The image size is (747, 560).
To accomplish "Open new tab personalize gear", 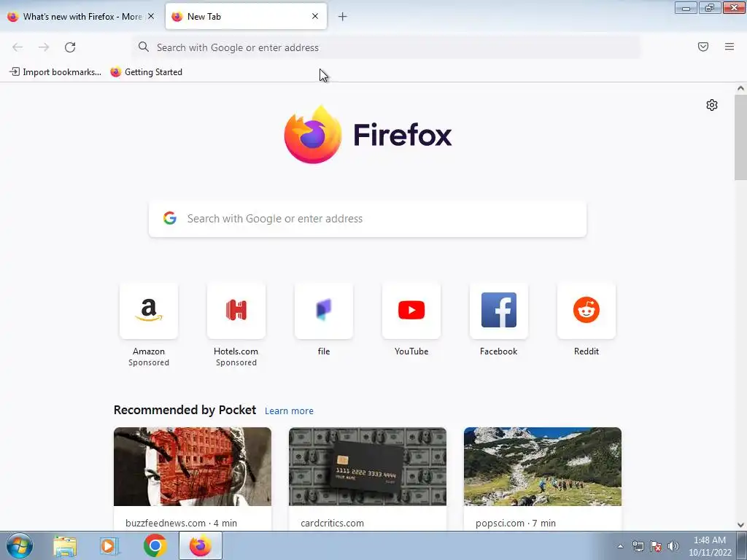I will point(712,105).
